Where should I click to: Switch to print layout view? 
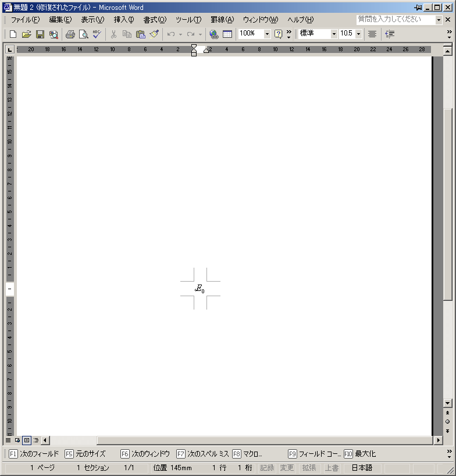27,440
